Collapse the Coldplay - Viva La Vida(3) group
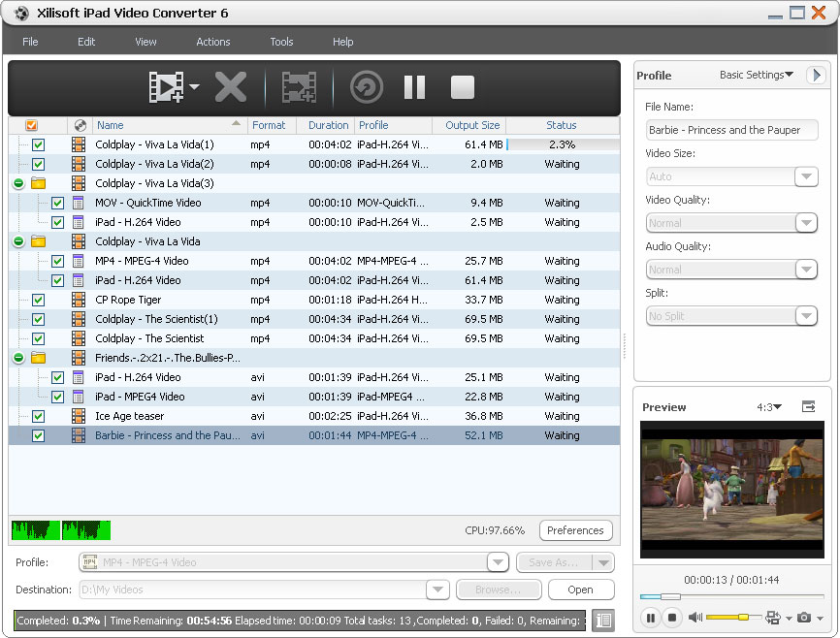The width and height of the screenshot is (840, 638). coord(18,183)
